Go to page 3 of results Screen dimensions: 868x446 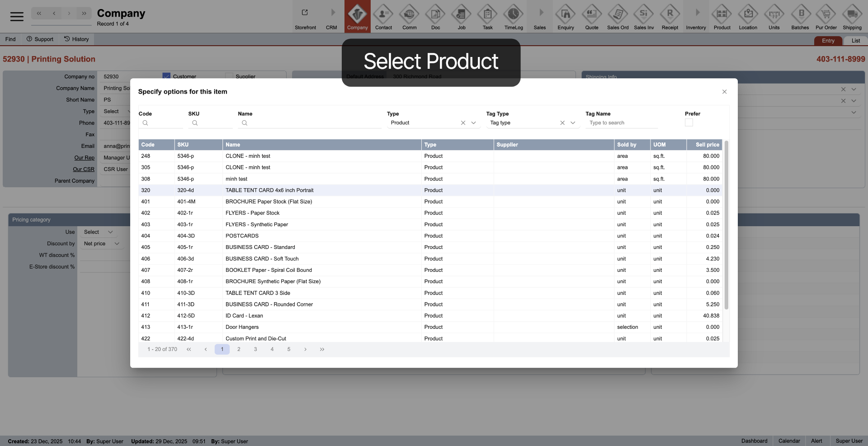pos(255,349)
